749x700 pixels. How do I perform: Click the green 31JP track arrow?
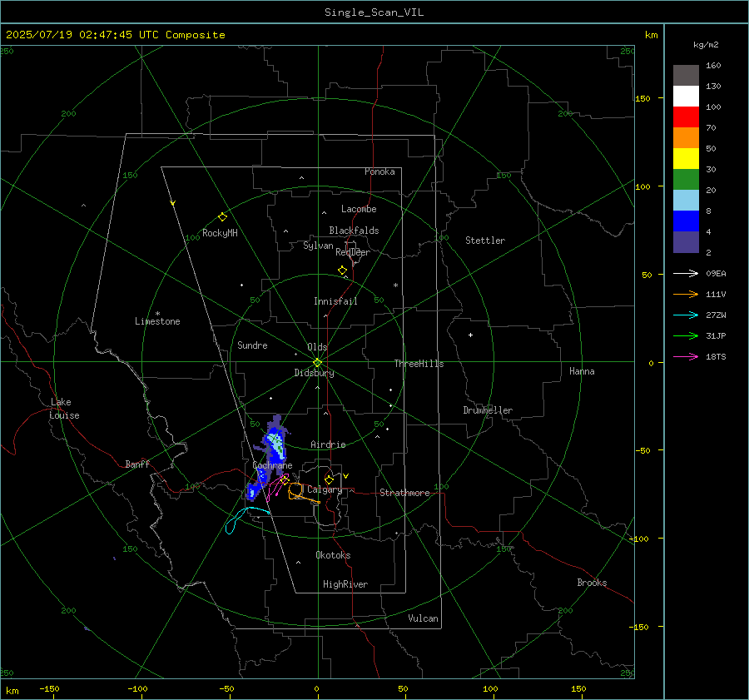(686, 336)
